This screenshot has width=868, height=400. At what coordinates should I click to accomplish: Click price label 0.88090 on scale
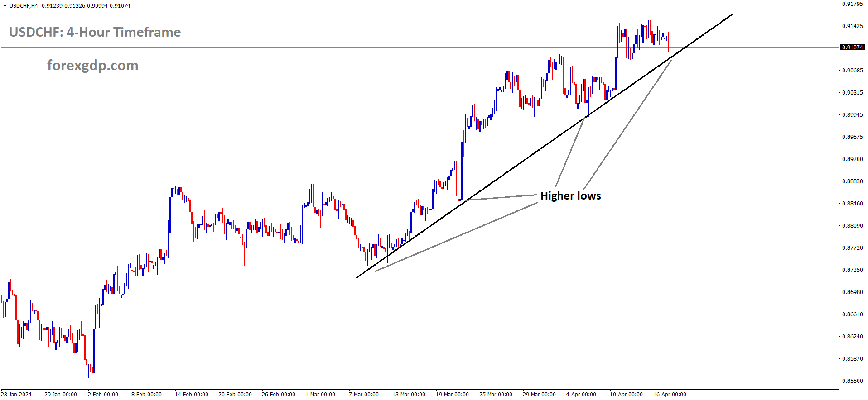852,226
